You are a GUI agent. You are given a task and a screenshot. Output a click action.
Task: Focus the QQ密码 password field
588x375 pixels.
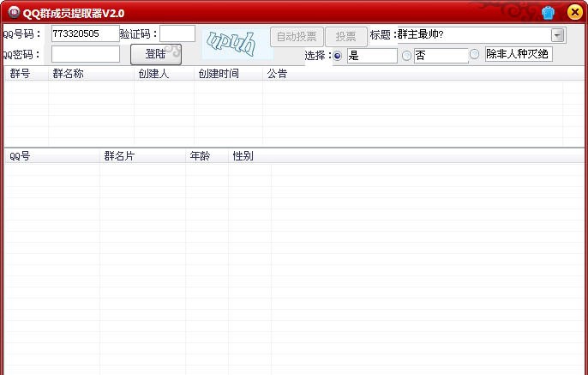[x=86, y=54]
